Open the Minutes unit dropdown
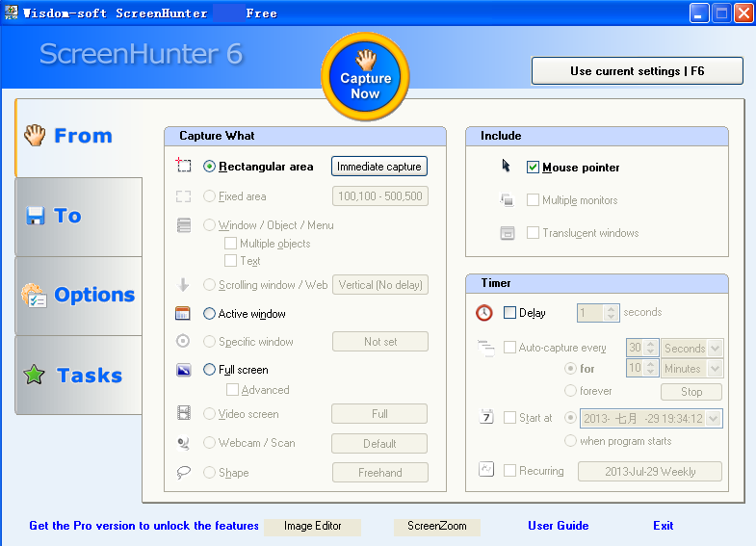 point(716,369)
